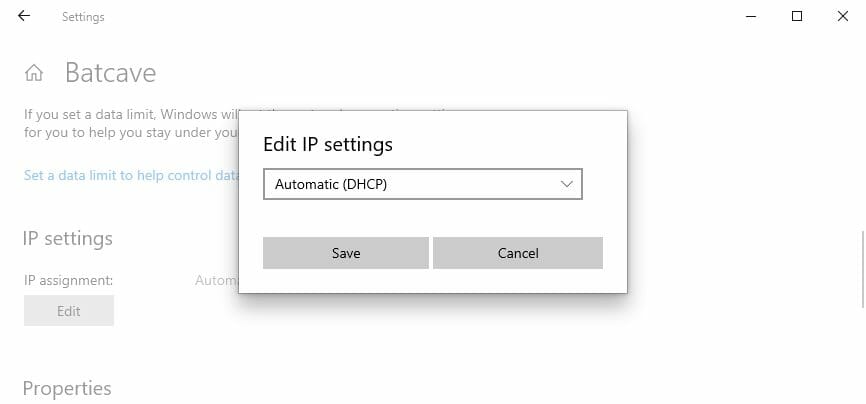Minimize the Settings window
This screenshot has width=866, height=404.
click(751, 17)
